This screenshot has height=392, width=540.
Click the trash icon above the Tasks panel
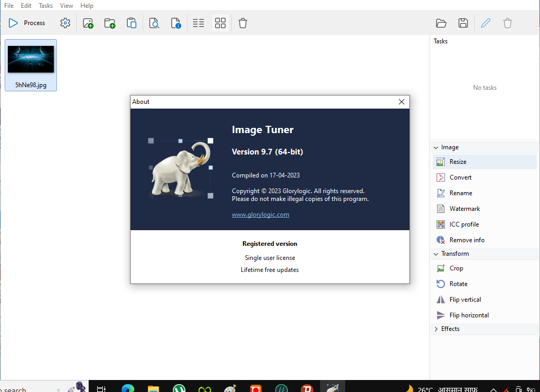(508, 23)
